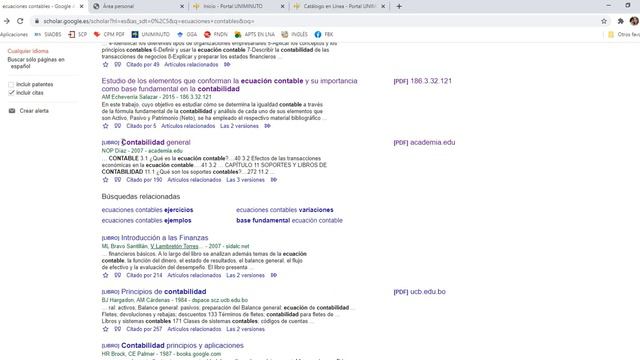Screen dimensions: 640x360
Task: Open the Chrome profile avatar
Action: tap(634, 21)
